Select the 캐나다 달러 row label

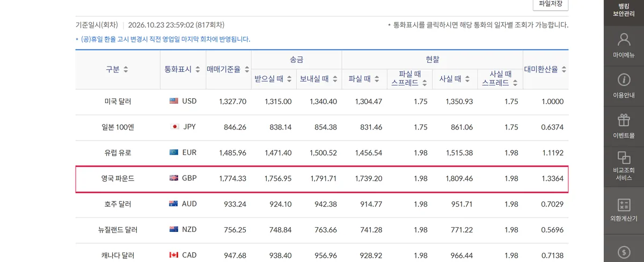click(x=118, y=256)
